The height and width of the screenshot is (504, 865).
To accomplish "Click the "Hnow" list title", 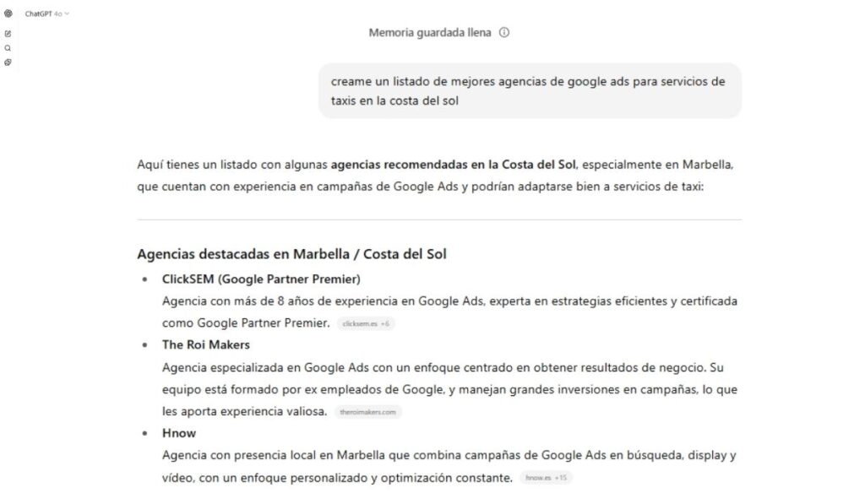I will click(x=179, y=433).
